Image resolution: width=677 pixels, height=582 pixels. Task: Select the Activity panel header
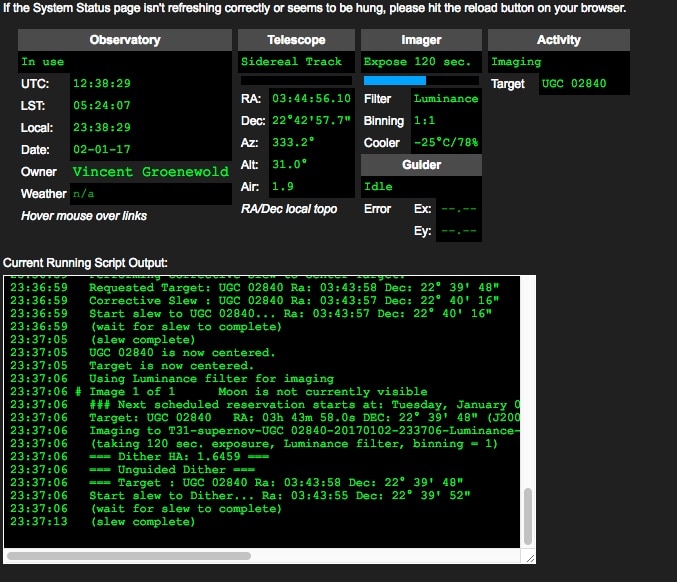(559, 40)
